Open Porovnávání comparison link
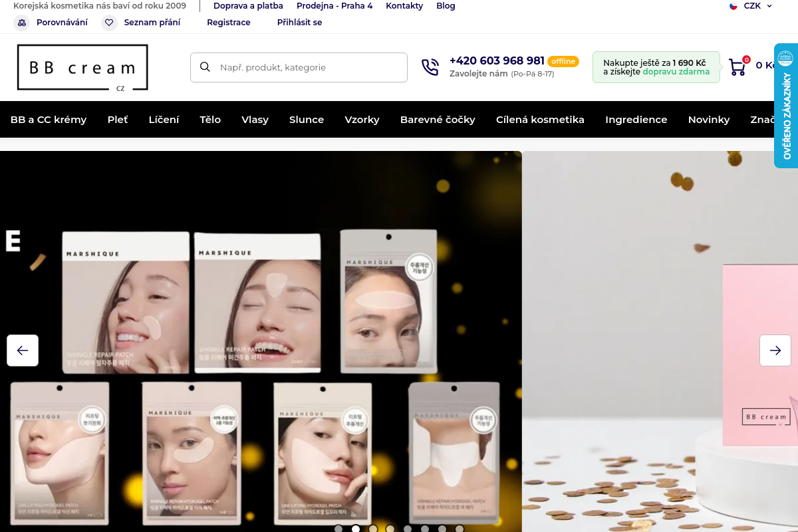Image resolution: width=798 pixels, height=532 pixels. click(x=62, y=23)
